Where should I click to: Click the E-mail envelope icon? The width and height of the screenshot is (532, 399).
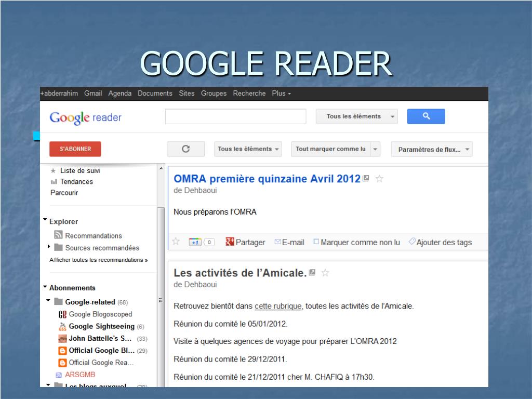tap(277, 242)
